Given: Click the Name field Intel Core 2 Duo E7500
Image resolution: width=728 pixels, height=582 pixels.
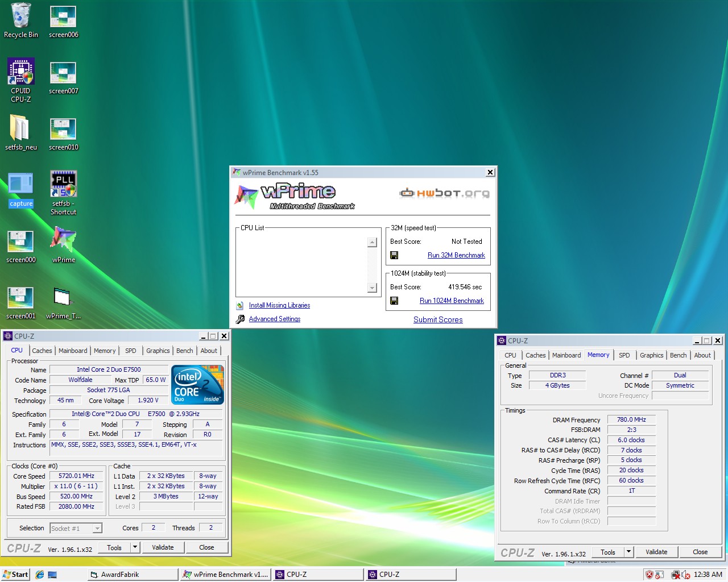Looking at the screenshot, I should 109,369.
